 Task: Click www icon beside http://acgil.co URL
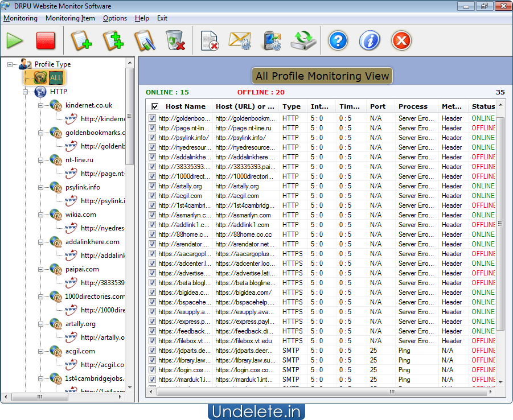pos(71,365)
